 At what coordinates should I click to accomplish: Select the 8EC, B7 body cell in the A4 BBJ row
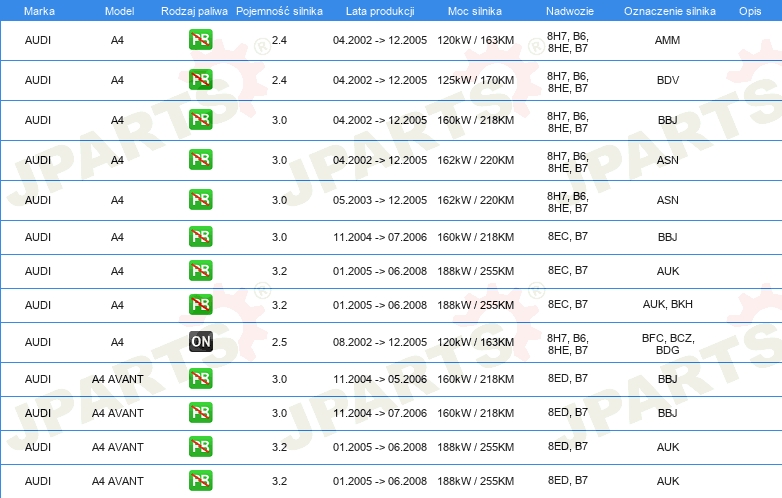[x=568, y=236]
